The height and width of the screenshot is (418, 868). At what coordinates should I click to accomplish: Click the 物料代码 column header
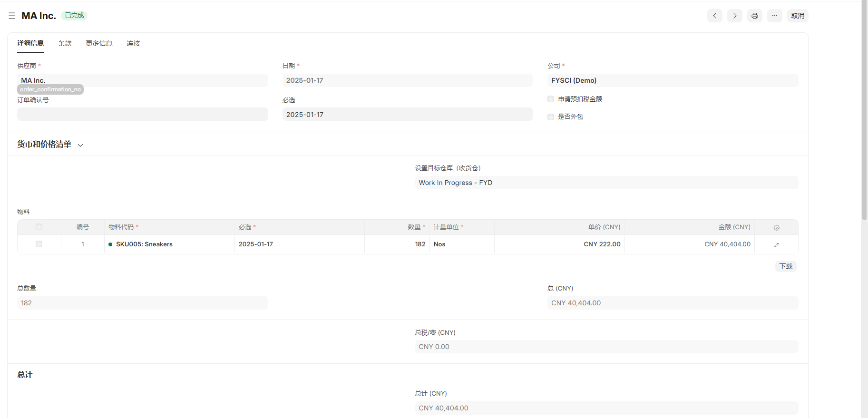[x=169, y=227]
